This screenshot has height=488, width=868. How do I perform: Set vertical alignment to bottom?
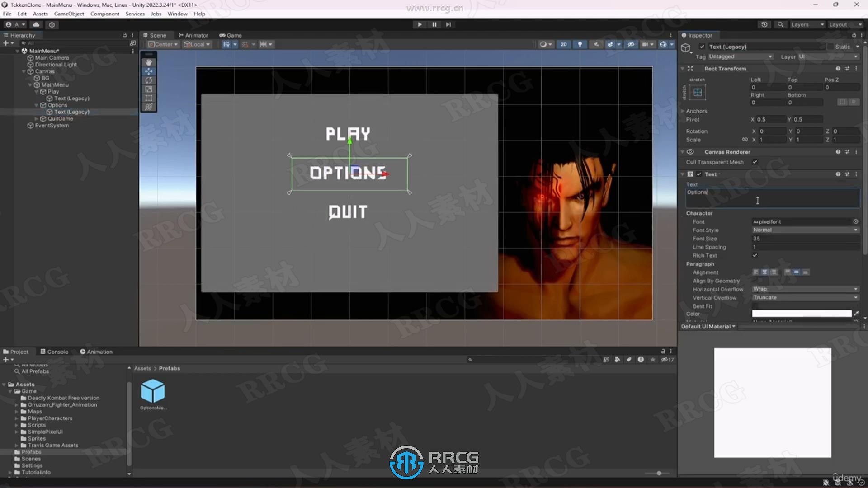click(x=805, y=272)
